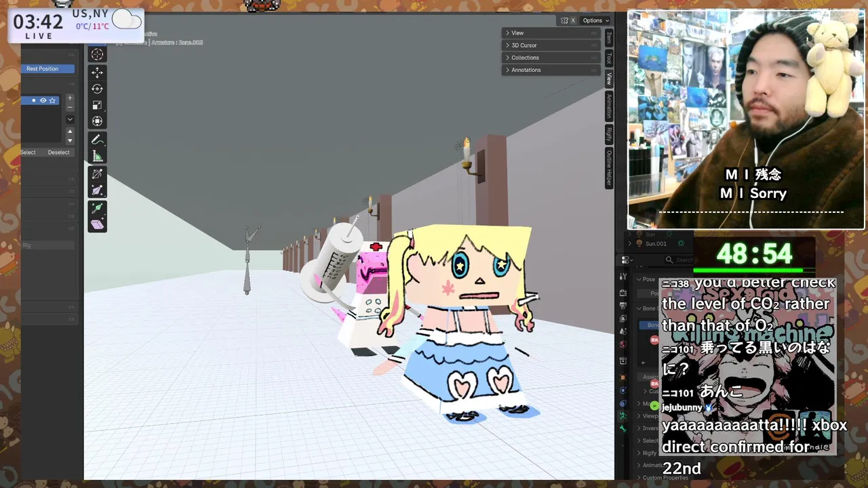The width and height of the screenshot is (868, 488).
Task: Click the Deselect button for bone collection
Action: [58, 152]
